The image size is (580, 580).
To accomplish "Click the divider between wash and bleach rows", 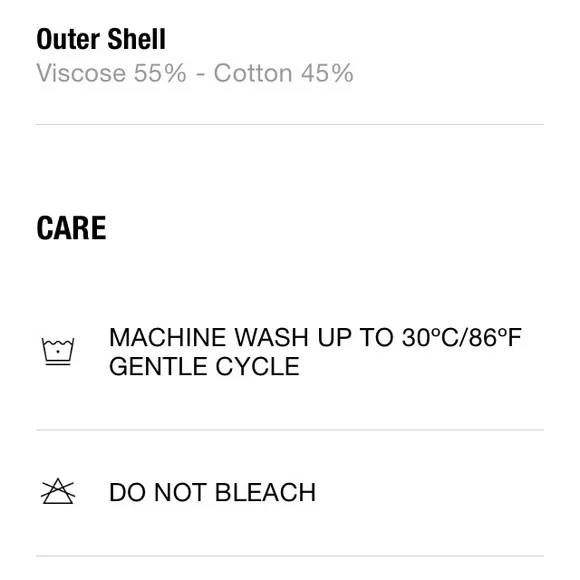I will click(x=290, y=430).
